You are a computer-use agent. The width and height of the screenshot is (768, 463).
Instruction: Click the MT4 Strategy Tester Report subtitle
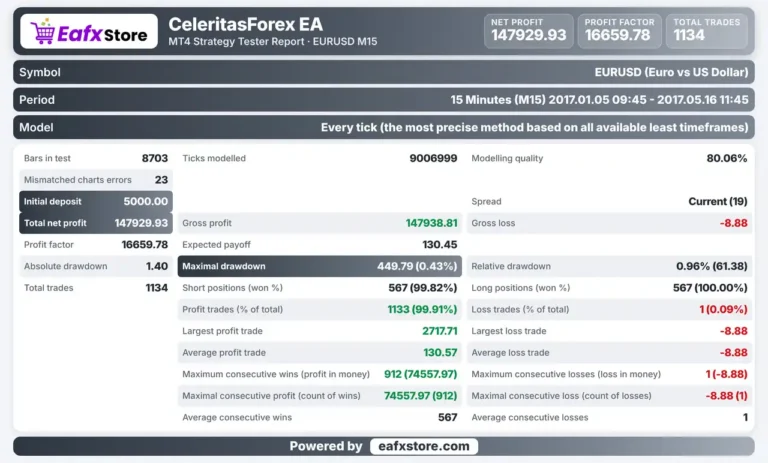pos(273,42)
